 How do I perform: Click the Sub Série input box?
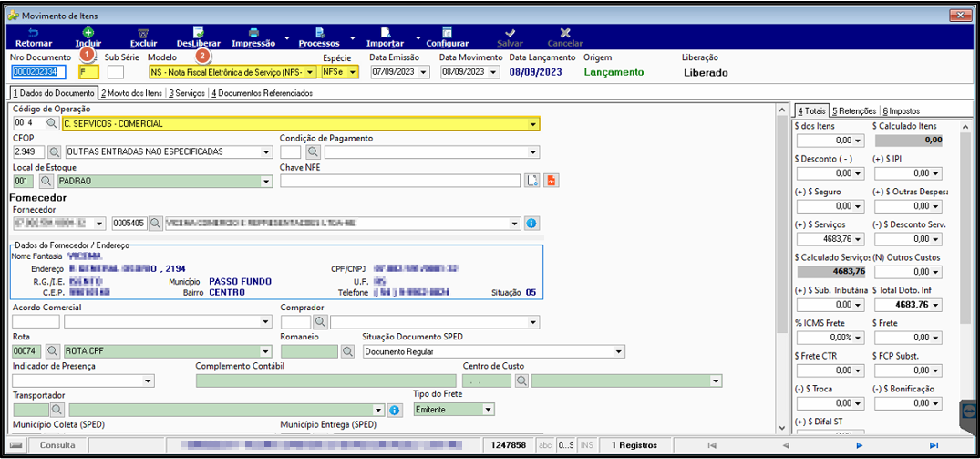tap(116, 72)
